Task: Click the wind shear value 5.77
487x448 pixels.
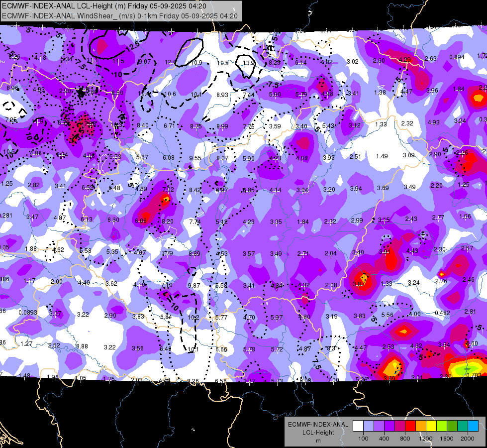Action: click(x=221, y=318)
